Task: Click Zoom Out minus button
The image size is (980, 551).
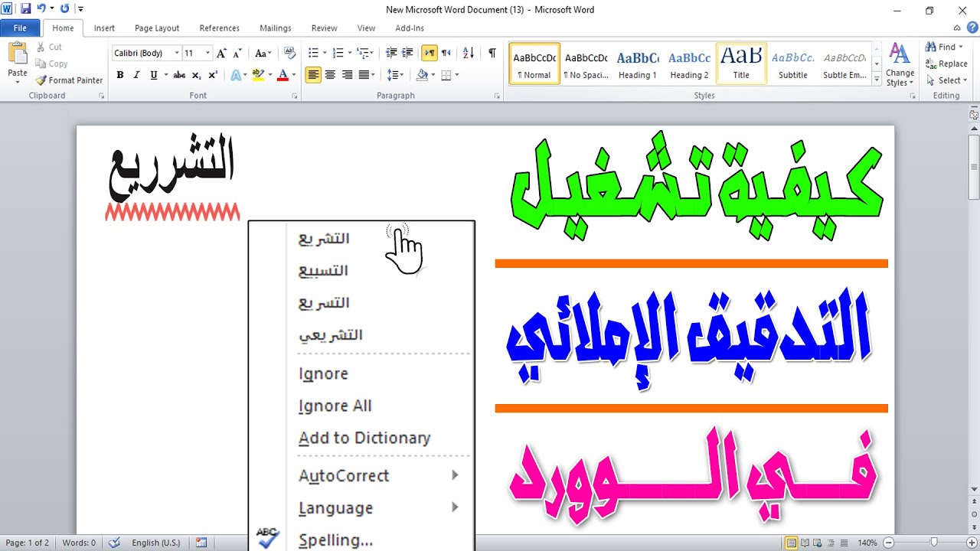Action: (x=889, y=543)
